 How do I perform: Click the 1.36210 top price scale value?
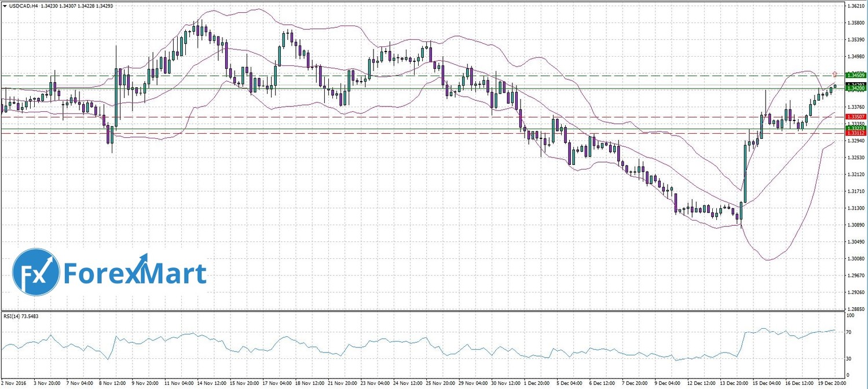tap(855, 6)
